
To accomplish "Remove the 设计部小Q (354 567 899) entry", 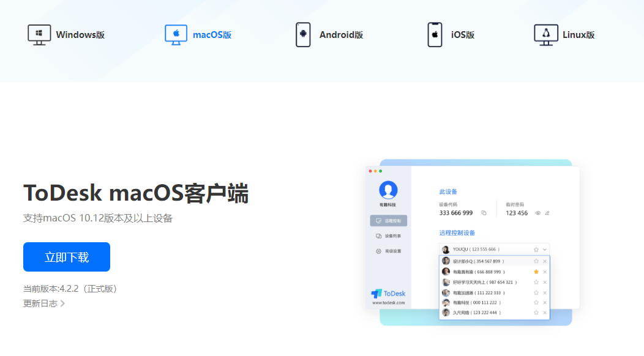I will click(545, 261).
